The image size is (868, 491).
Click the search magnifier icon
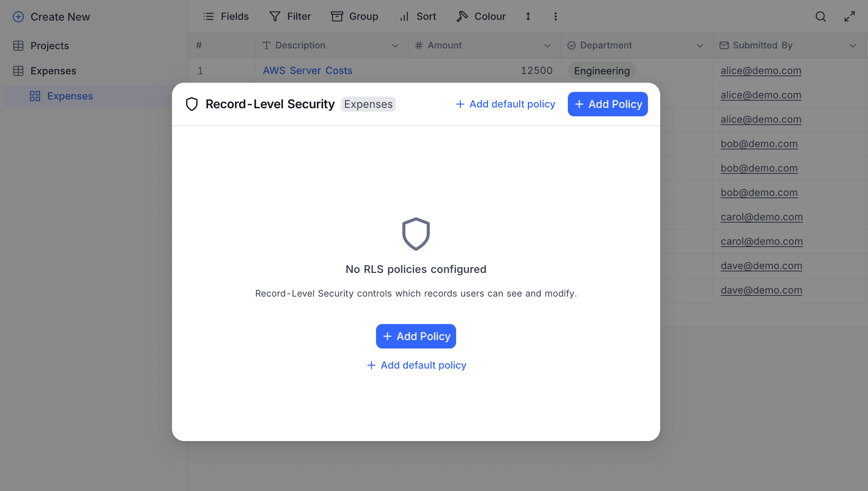point(821,16)
